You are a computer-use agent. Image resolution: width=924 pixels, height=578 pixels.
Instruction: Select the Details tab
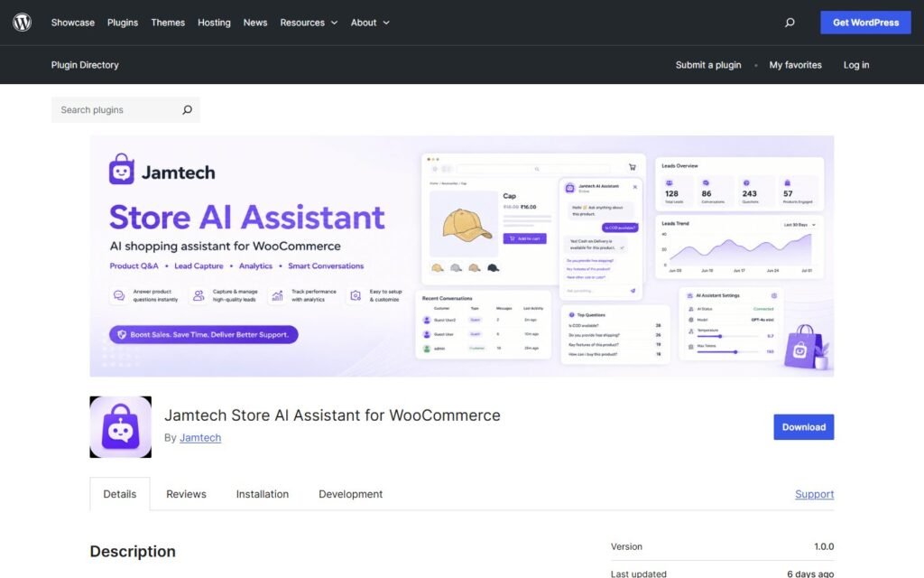[x=120, y=494]
